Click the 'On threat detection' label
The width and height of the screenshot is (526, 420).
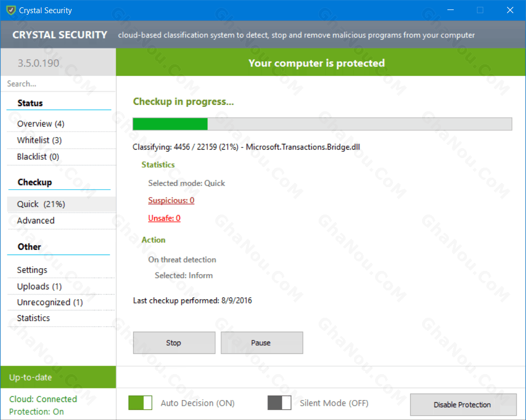182,259
